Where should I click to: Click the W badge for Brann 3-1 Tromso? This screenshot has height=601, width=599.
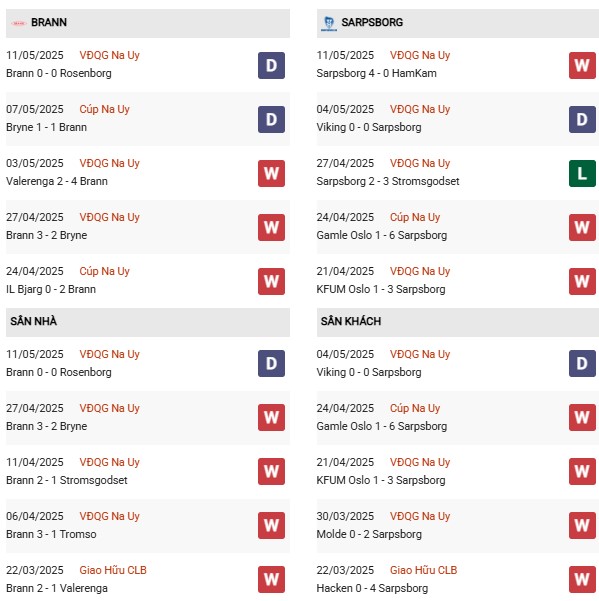[x=271, y=525]
